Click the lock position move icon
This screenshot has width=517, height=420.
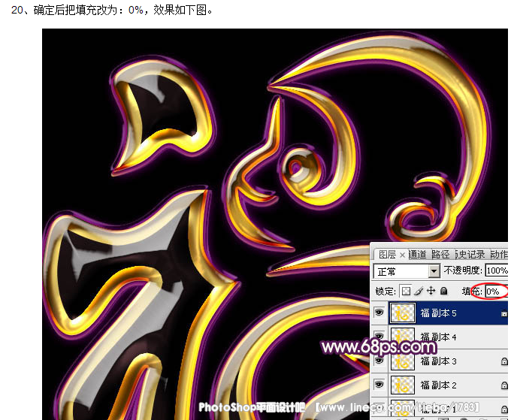pyautogui.click(x=431, y=291)
